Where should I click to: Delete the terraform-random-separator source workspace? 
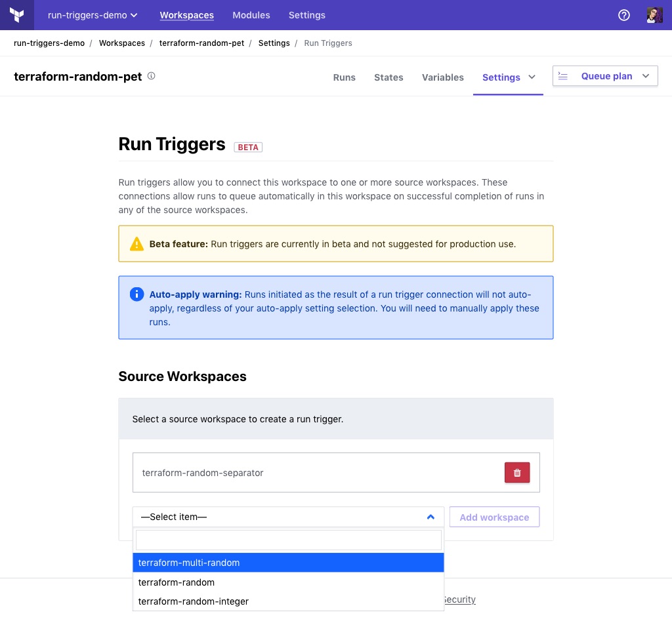point(517,472)
